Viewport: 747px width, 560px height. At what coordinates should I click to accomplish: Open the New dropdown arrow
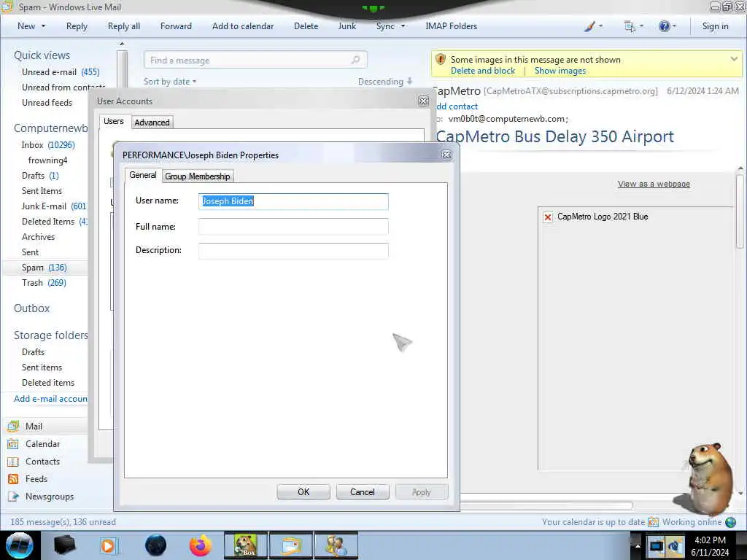coord(43,26)
